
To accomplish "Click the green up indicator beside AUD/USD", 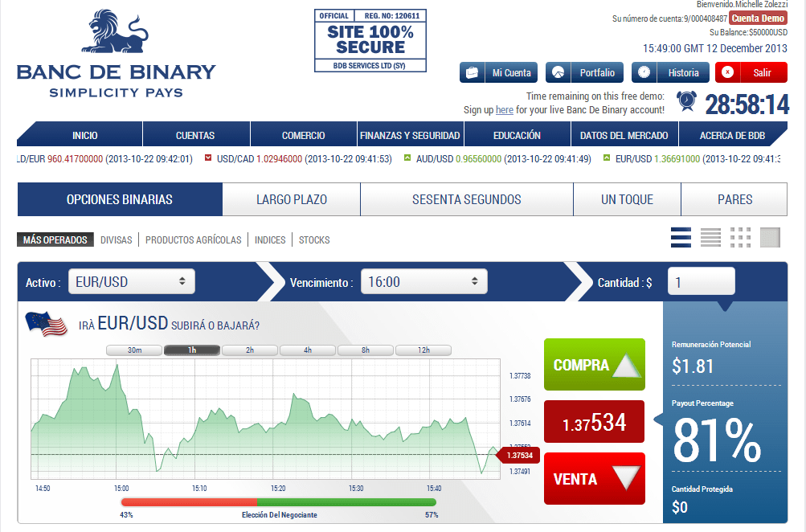I will click(407, 158).
